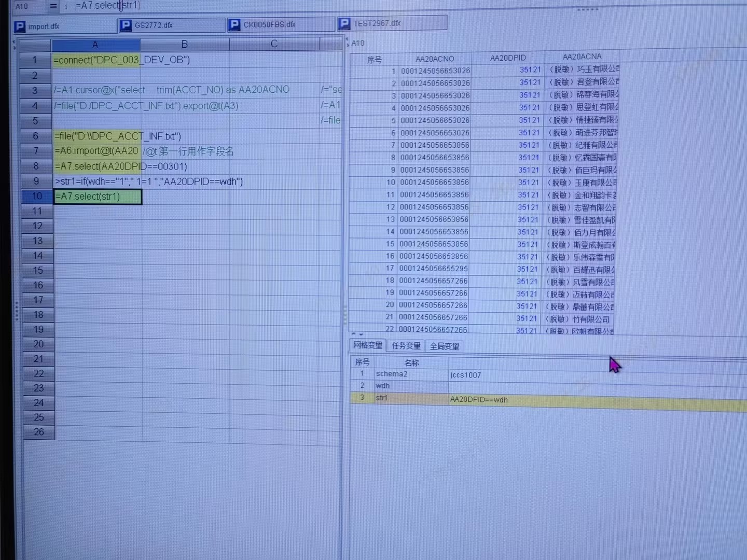The height and width of the screenshot is (560, 747).
Task: Click the AA20DPID column header
Action: [508, 58]
